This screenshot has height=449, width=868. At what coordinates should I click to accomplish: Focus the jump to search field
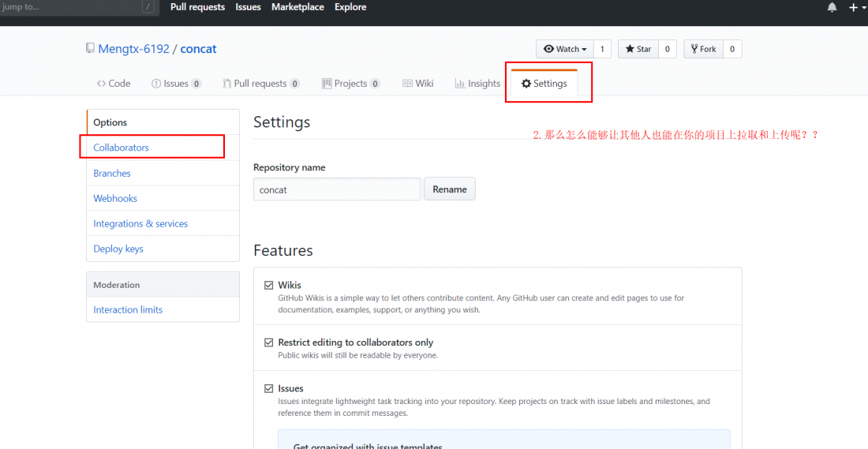pos(77,7)
